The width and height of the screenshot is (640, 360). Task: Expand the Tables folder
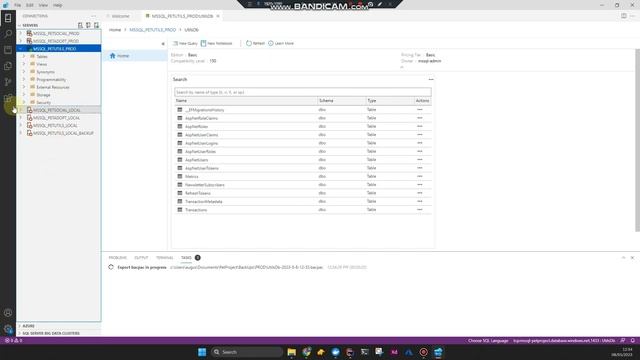click(x=24, y=56)
